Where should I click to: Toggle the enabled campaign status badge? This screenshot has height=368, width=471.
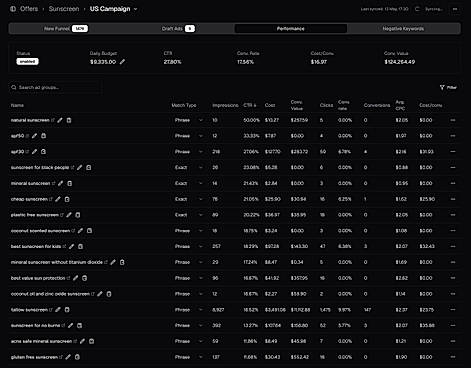27,61
